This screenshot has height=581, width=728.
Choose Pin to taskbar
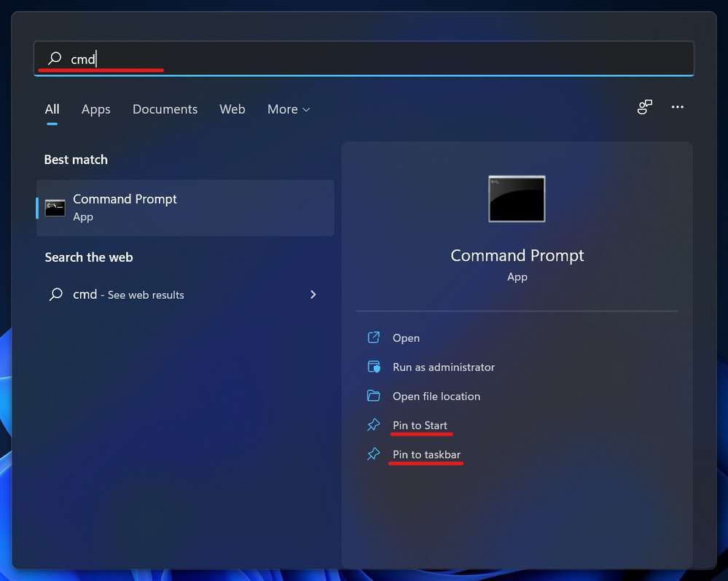[426, 455]
